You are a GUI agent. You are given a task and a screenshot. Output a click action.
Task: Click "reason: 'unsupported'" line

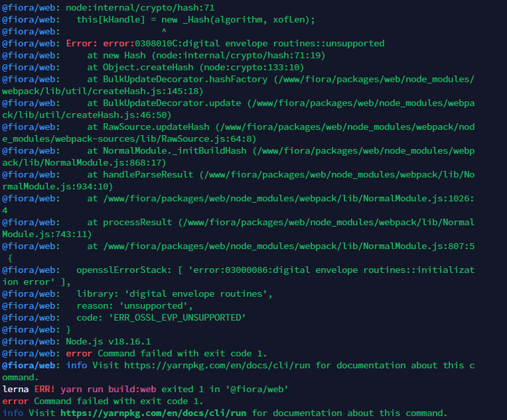click(x=134, y=306)
